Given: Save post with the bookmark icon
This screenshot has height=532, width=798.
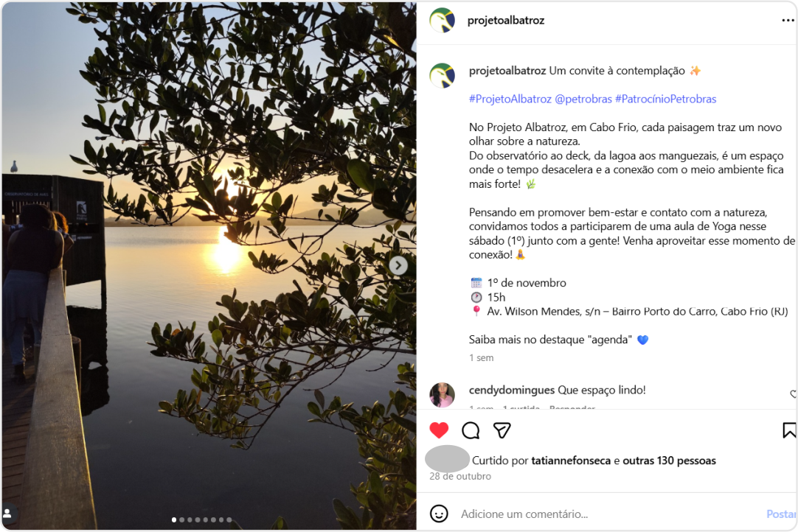Looking at the screenshot, I should 788,430.
